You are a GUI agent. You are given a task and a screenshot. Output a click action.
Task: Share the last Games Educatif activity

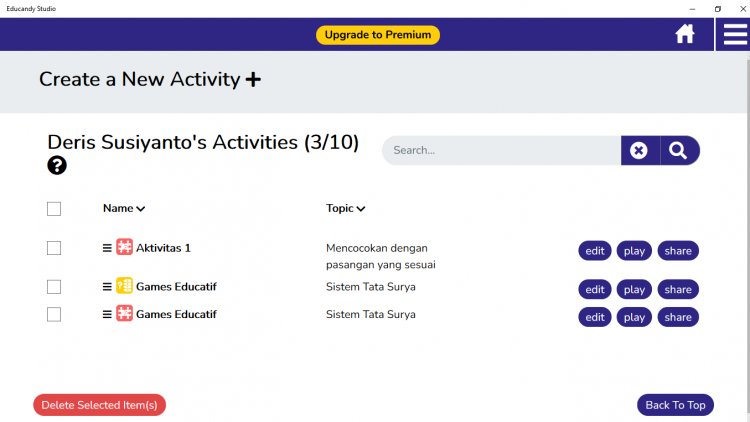[x=678, y=317]
